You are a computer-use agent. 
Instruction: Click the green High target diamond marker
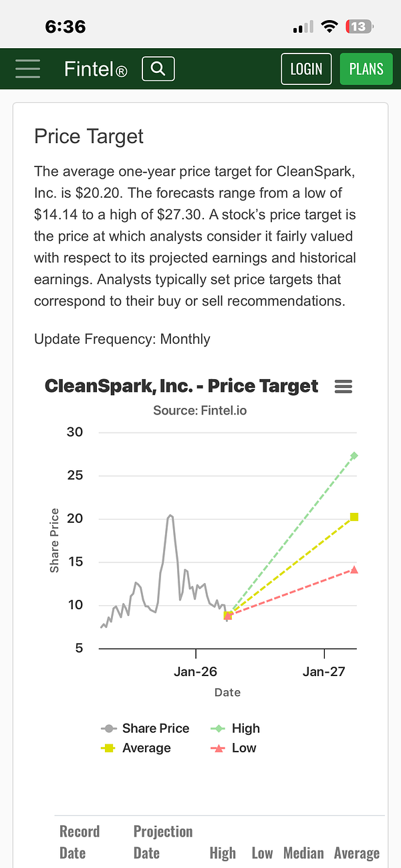[x=354, y=455]
